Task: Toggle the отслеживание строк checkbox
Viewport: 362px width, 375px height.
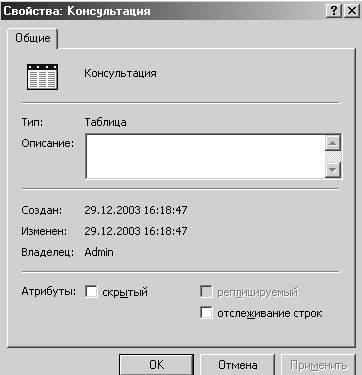Action: coord(206,313)
